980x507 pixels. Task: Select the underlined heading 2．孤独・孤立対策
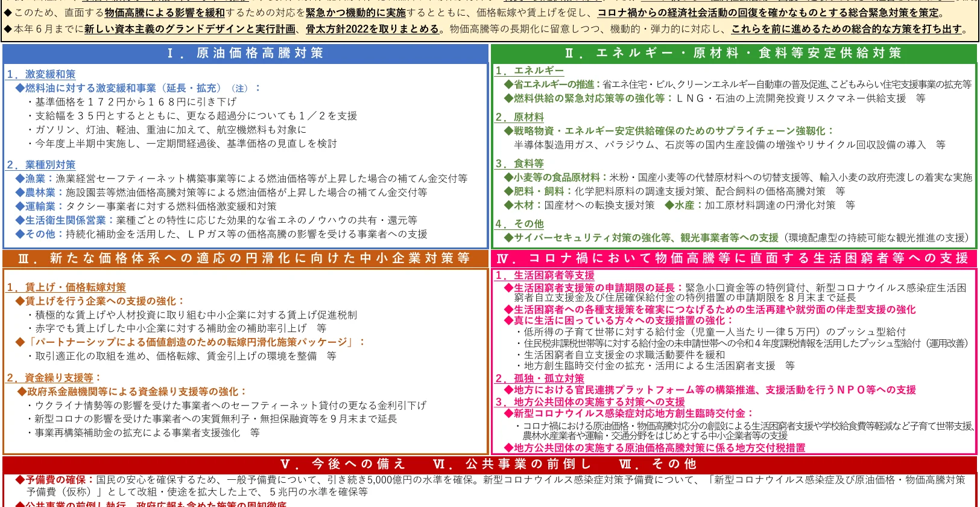pyautogui.click(x=540, y=378)
